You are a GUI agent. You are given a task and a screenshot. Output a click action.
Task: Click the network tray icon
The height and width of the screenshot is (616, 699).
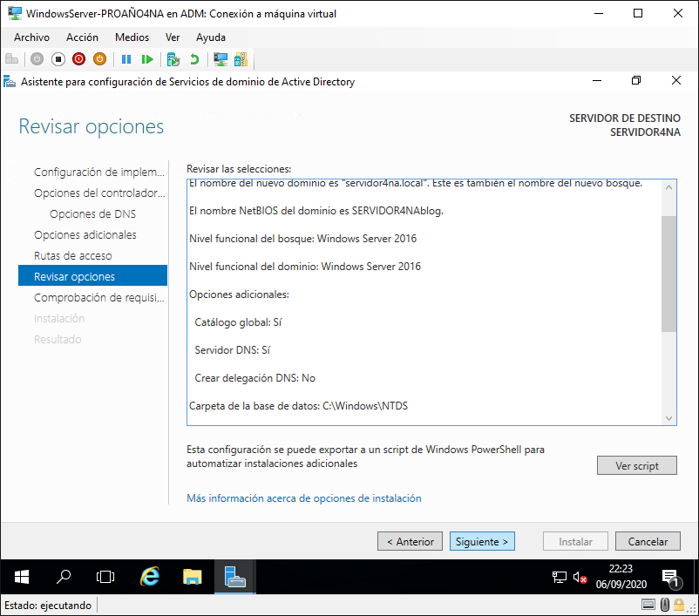click(559, 577)
